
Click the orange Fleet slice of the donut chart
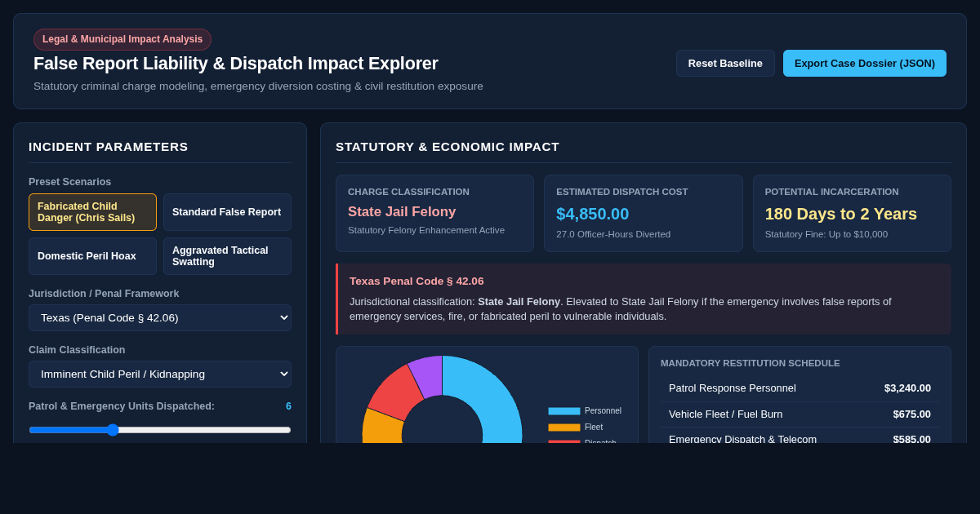tap(381, 425)
